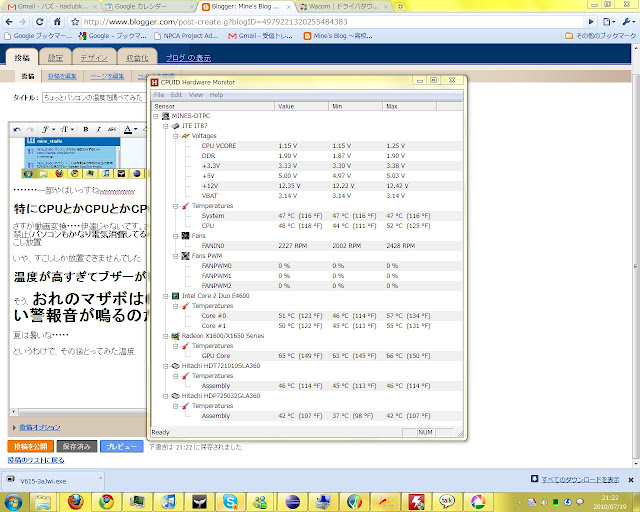The width and height of the screenshot is (640, 512).
Task: Launch Firefox from the taskbar
Action: click(x=76, y=502)
